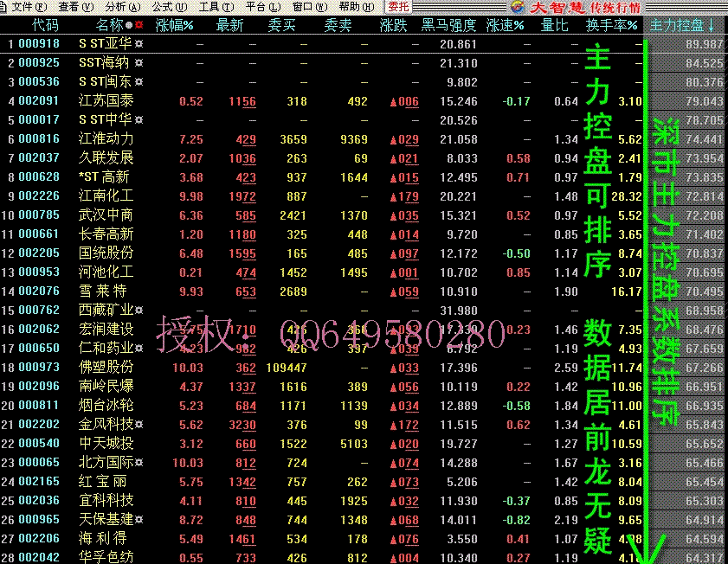Click the red up-arrow in 江苏国泰 row

[x=393, y=102]
